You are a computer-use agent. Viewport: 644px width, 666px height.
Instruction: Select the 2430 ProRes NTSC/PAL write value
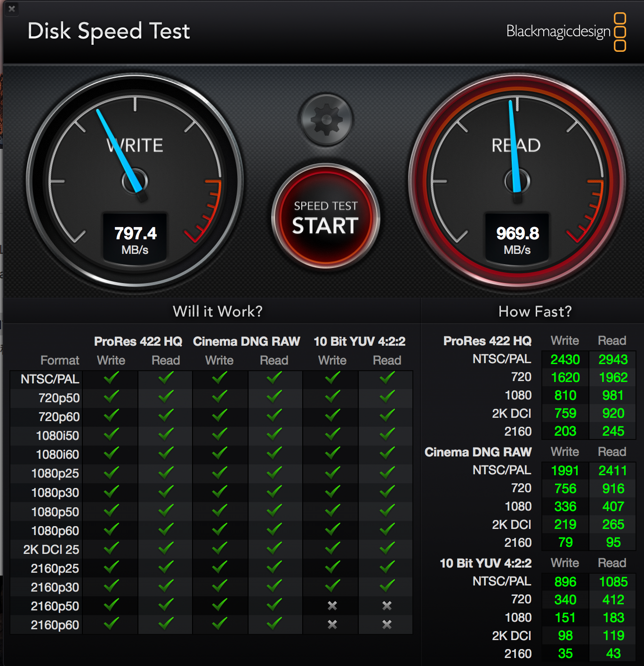(x=565, y=360)
